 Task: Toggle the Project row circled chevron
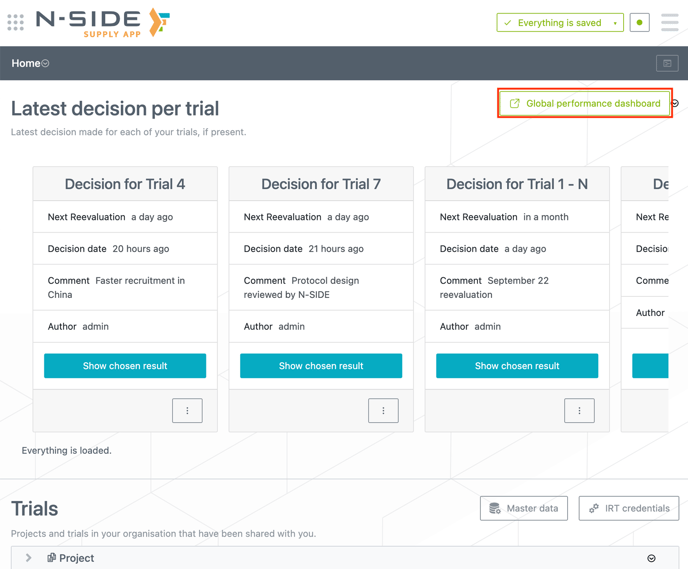651,558
